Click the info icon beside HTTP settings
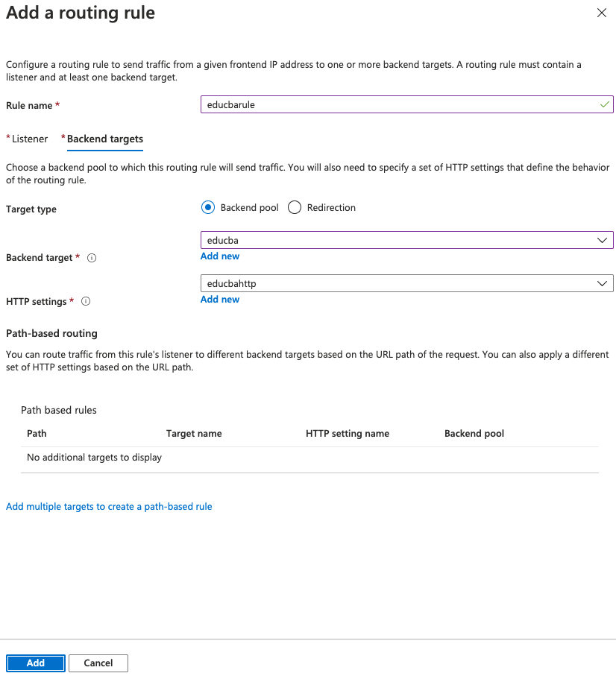This screenshot has height=676, width=616. coord(86,302)
